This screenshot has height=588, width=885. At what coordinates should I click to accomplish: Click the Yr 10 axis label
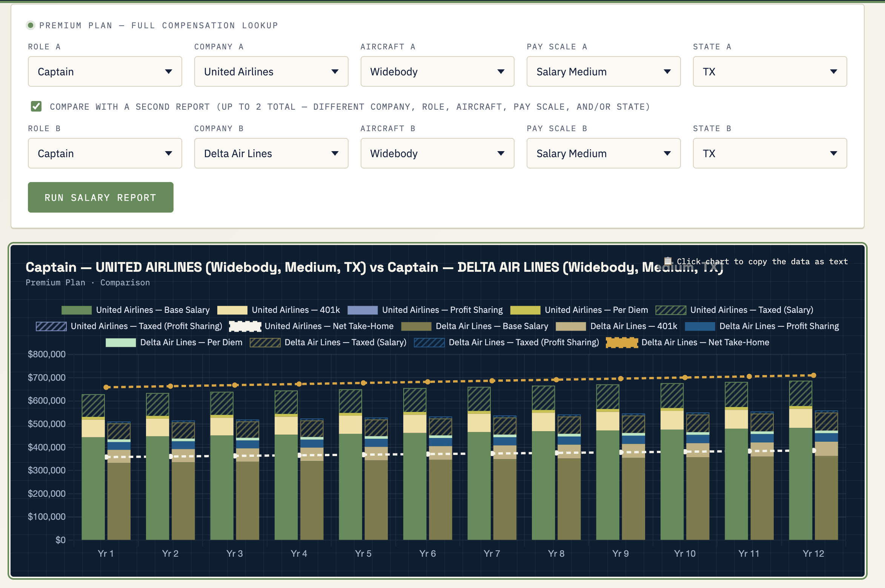(x=685, y=553)
